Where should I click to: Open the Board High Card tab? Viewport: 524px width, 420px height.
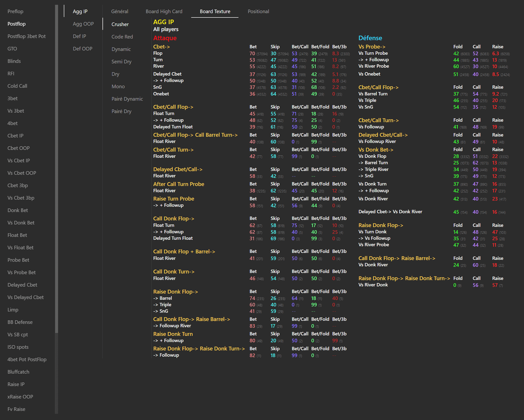point(164,11)
